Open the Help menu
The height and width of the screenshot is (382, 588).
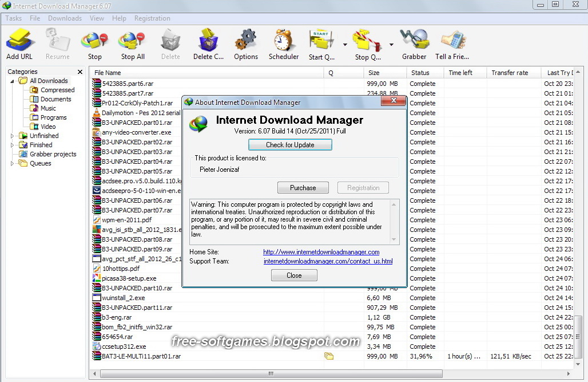pos(119,18)
